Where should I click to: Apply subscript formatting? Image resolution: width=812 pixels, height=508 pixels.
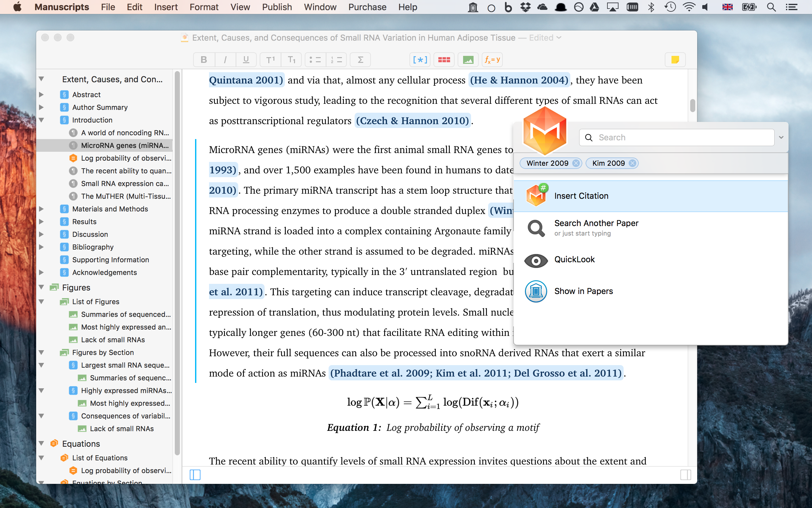291,60
